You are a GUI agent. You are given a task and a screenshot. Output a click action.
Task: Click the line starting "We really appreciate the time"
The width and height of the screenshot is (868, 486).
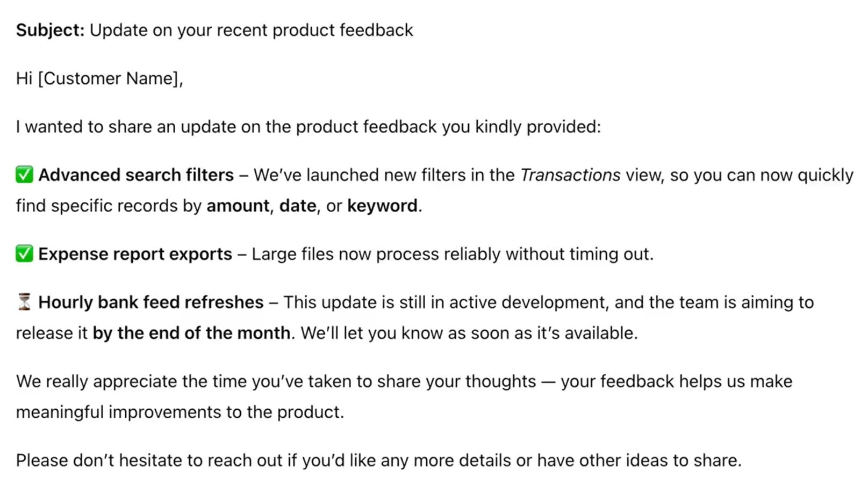click(x=404, y=381)
